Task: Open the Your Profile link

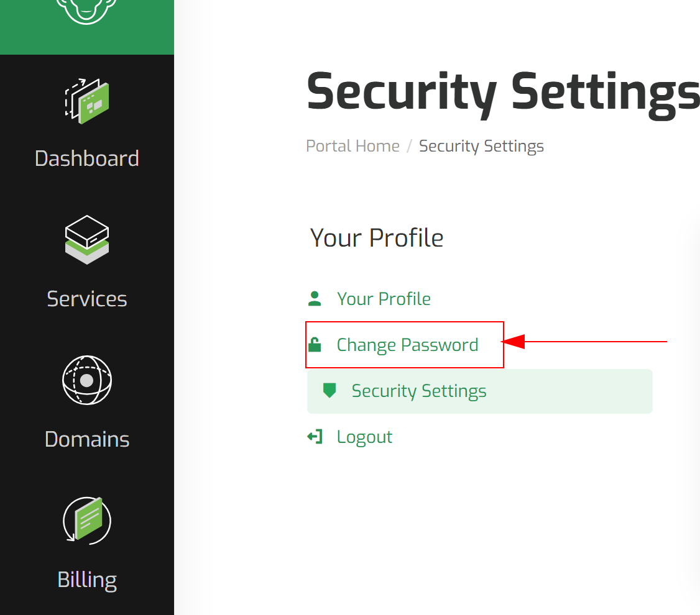Action: (x=384, y=299)
